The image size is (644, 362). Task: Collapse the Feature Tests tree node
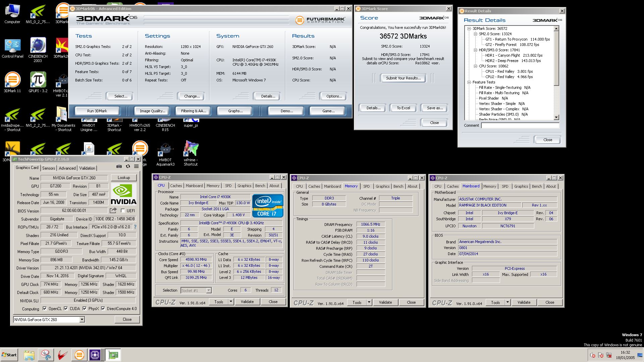point(469,82)
